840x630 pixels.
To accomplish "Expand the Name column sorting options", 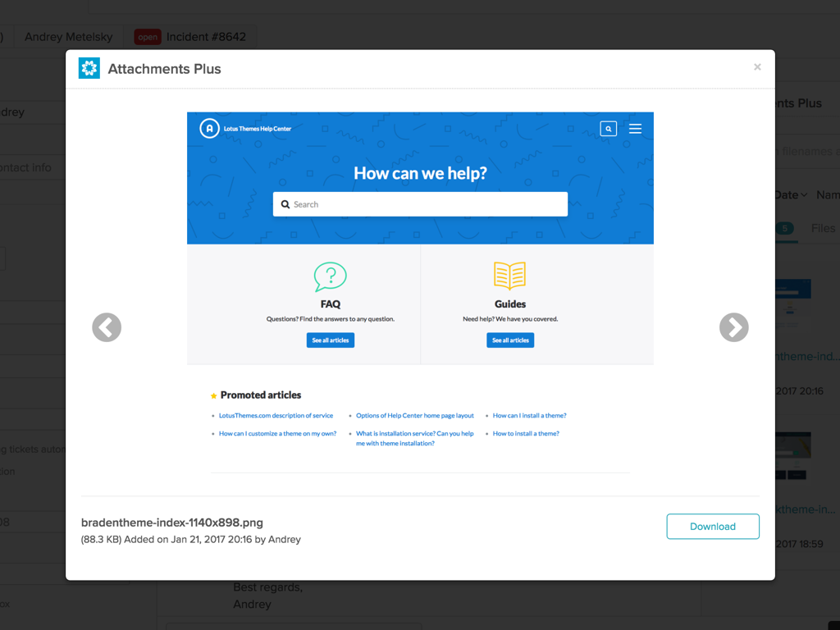I will [x=828, y=194].
